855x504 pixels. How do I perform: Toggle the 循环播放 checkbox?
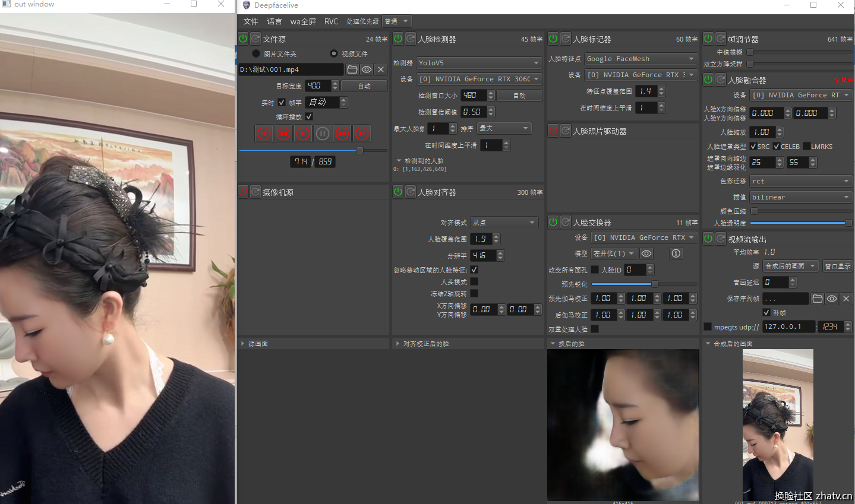309,116
